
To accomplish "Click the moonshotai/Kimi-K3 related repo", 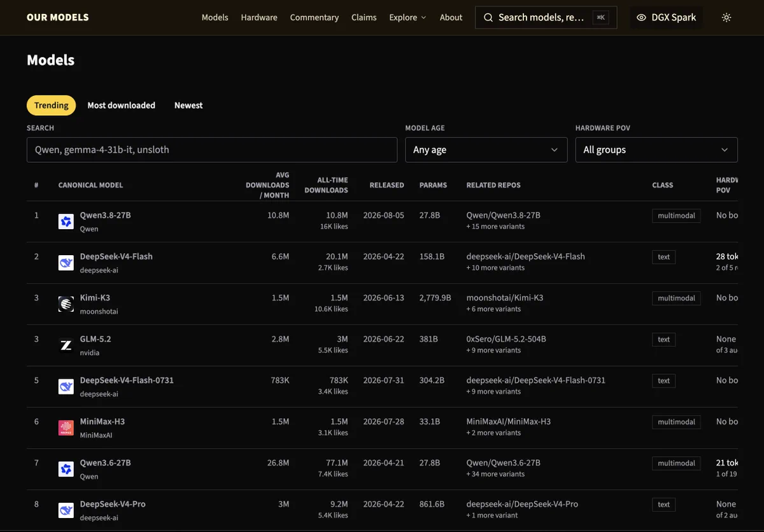I will click(505, 298).
